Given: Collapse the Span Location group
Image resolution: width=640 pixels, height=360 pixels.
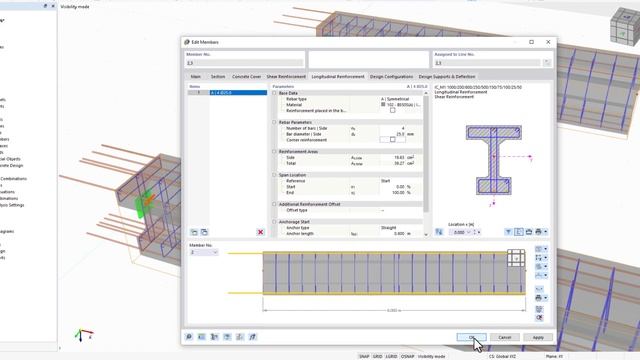Looking at the screenshot, I should click(274, 175).
